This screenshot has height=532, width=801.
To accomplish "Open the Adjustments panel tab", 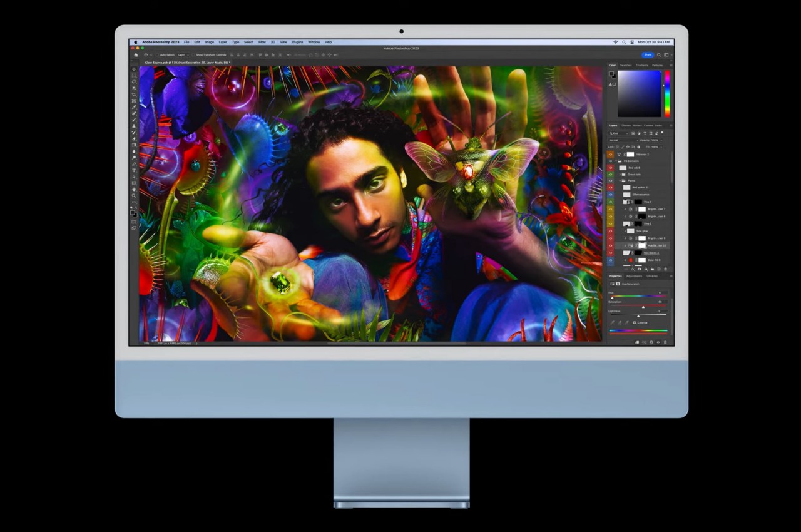I will pos(634,276).
